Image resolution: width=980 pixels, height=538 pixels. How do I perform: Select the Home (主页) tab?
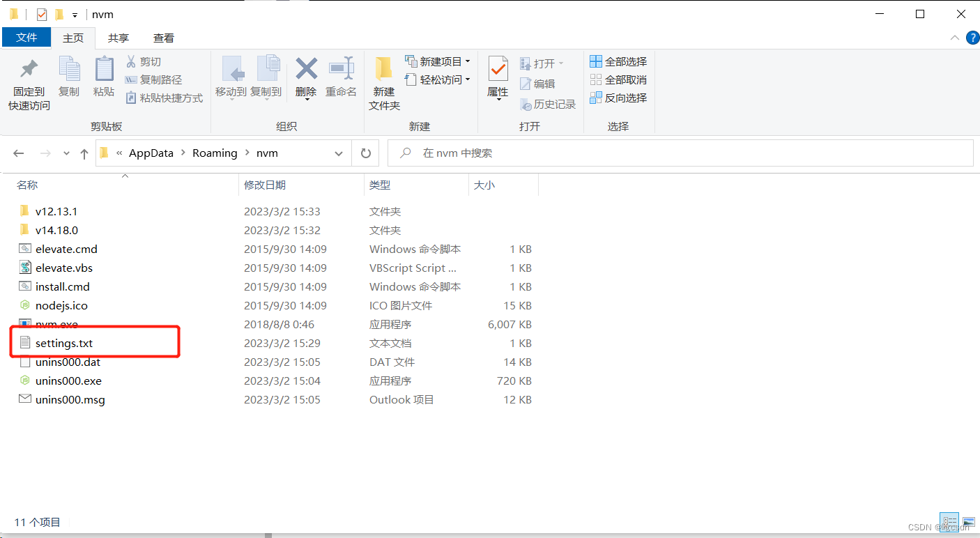(73, 38)
